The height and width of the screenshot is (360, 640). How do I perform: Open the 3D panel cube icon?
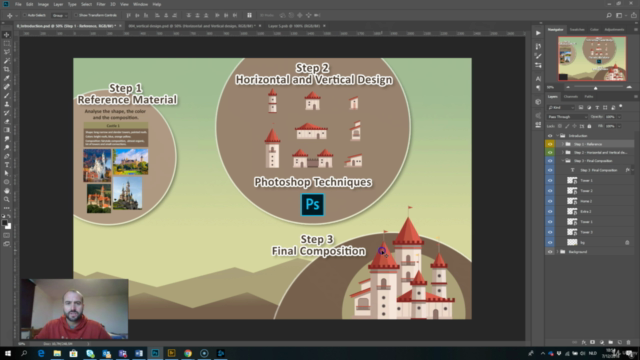538,102
